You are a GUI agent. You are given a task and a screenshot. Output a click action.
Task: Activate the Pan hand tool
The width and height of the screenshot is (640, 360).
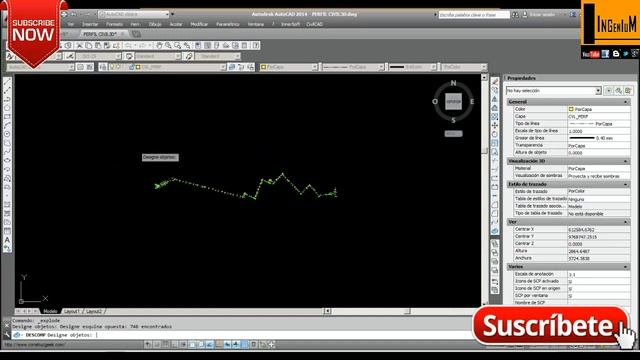pyautogui.click(x=159, y=46)
